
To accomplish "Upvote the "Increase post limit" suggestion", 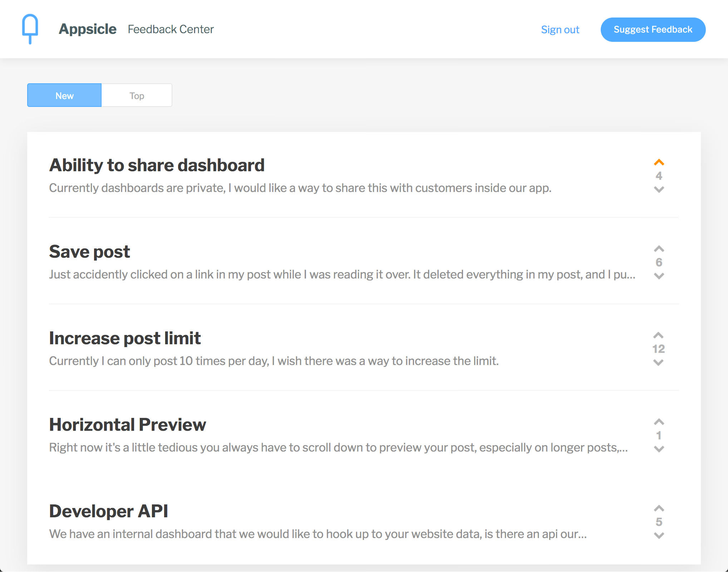I will pos(658,335).
